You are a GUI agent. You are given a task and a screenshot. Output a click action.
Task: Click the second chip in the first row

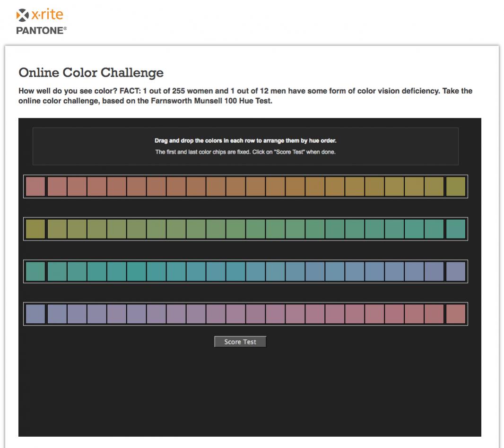pos(57,187)
